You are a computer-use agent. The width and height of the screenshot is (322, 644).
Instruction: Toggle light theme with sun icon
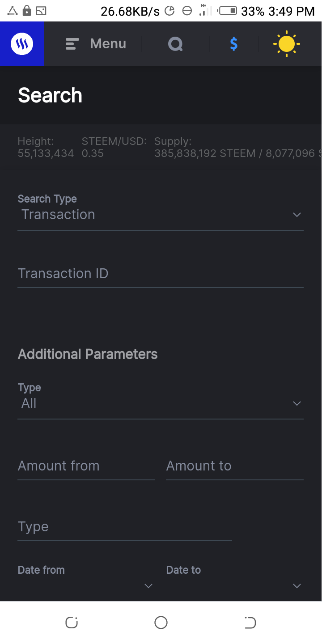coord(286,44)
